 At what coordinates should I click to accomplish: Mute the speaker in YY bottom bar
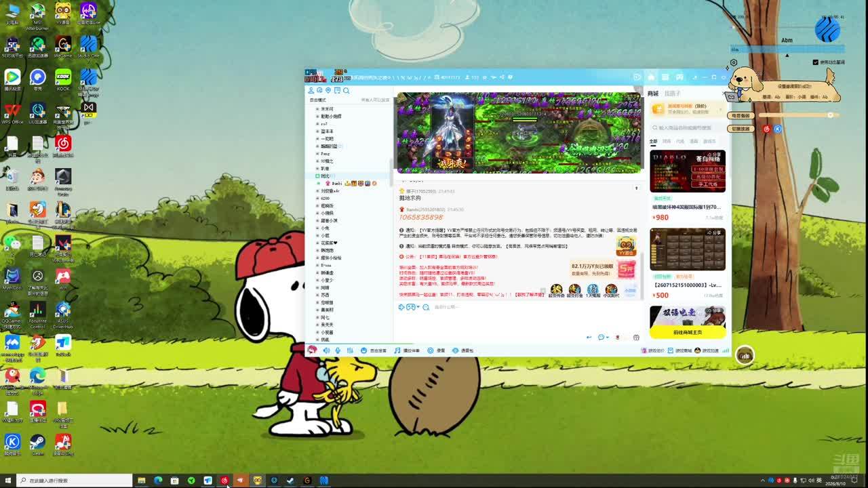pyautogui.click(x=326, y=350)
